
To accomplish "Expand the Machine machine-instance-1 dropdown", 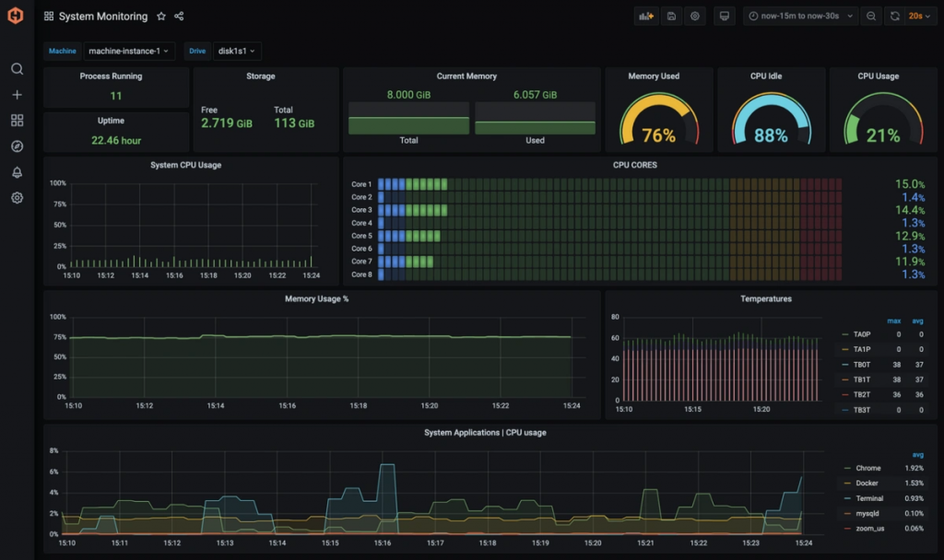I will [129, 52].
